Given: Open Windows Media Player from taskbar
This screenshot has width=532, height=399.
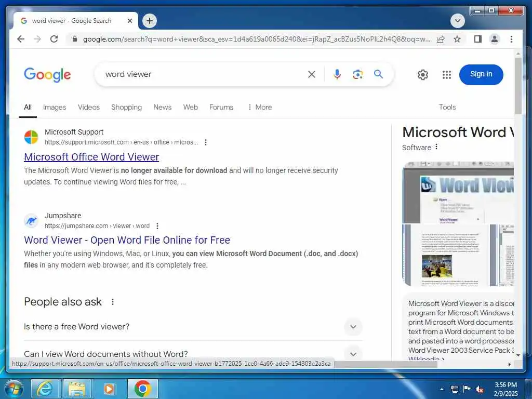Looking at the screenshot, I should pos(109,389).
